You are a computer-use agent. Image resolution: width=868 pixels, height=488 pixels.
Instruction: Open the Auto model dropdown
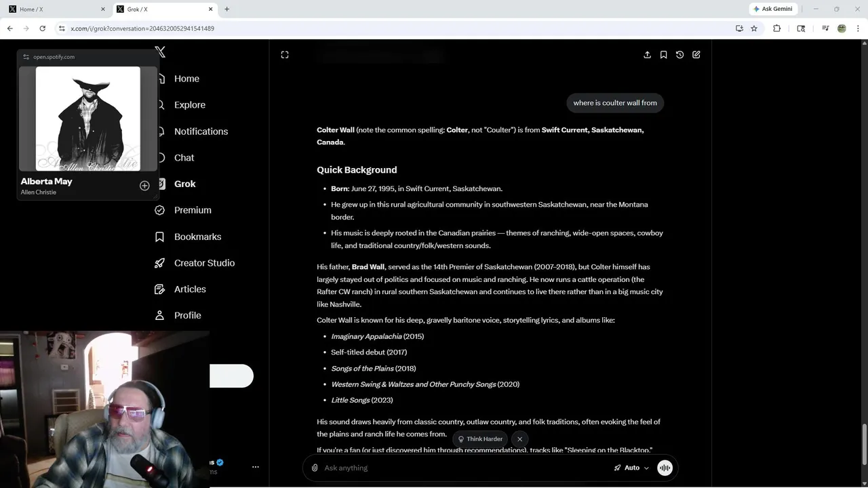631,468
